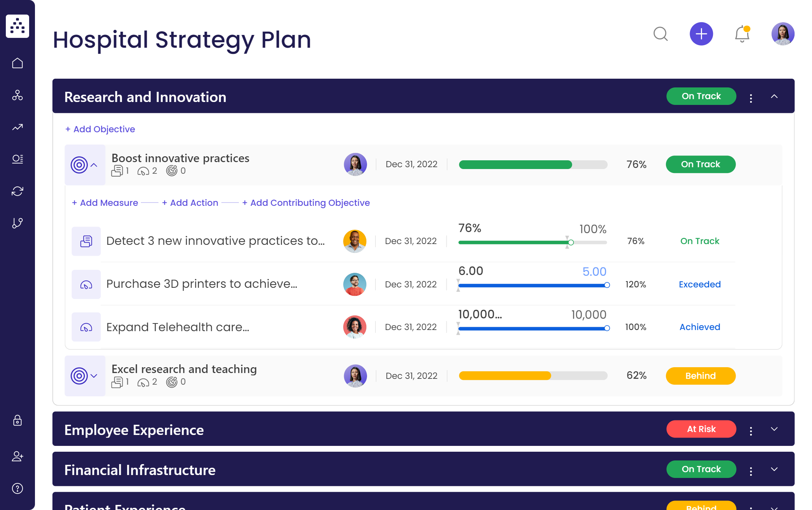The height and width of the screenshot is (510, 812).
Task: Click Add Contributing Objective link
Action: (x=306, y=203)
